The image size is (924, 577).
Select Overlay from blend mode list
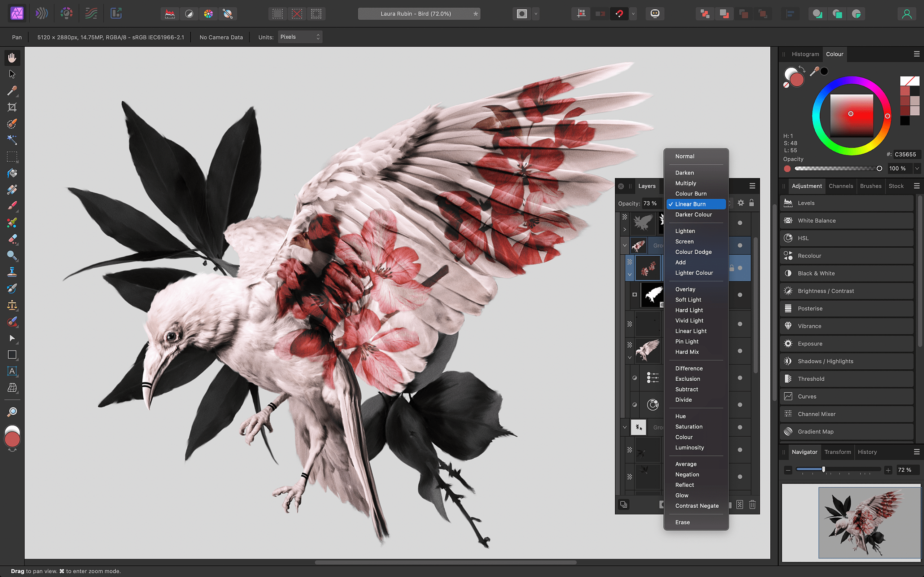(x=685, y=289)
